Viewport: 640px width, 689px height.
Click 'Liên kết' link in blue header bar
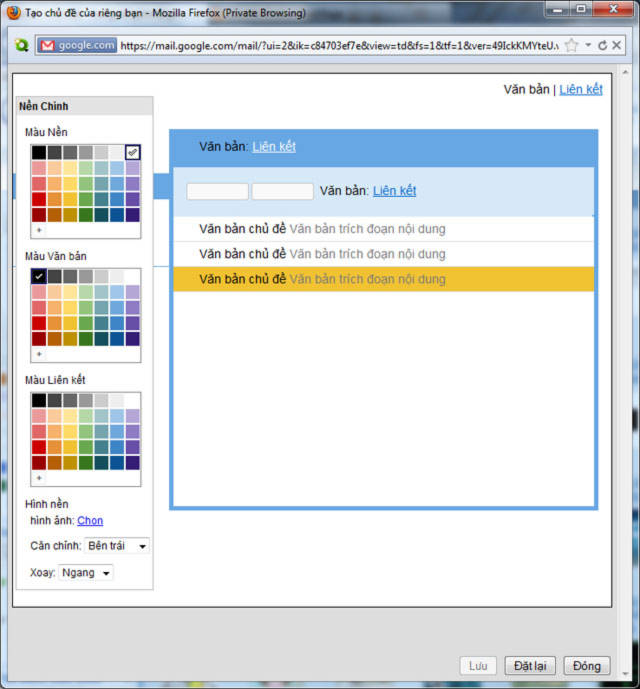(x=274, y=146)
